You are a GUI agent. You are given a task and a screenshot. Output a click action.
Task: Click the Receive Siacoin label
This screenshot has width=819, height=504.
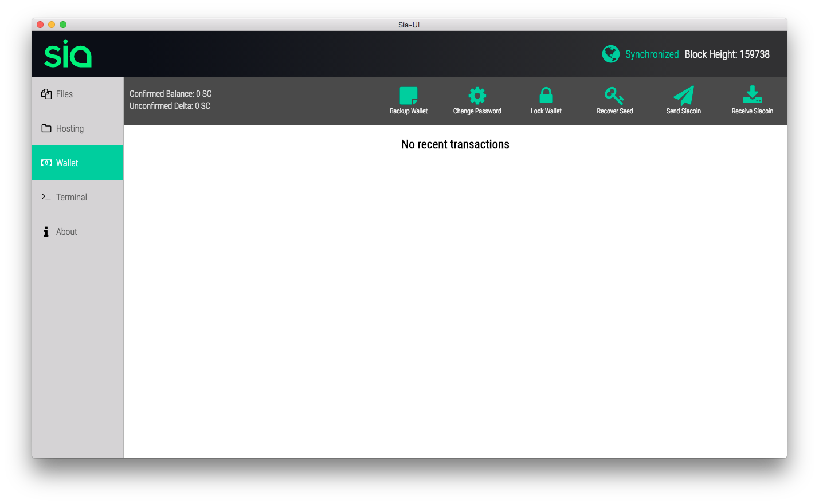753,111
